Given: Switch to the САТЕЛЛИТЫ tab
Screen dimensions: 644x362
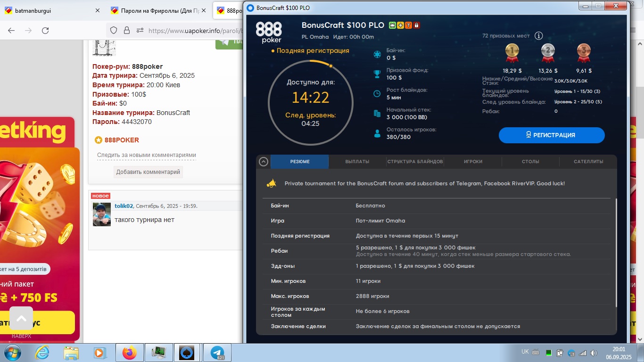Looking at the screenshot, I should tap(588, 162).
